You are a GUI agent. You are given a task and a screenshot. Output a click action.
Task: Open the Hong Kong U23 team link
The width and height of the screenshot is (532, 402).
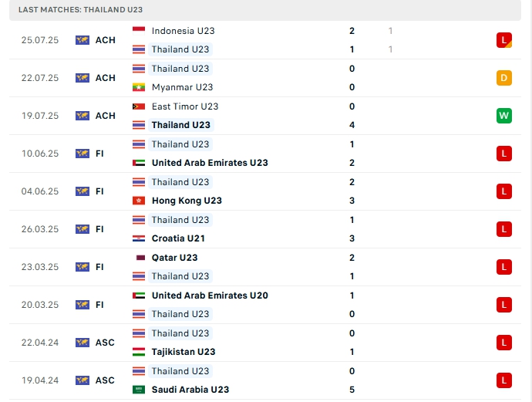click(x=187, y=201)
